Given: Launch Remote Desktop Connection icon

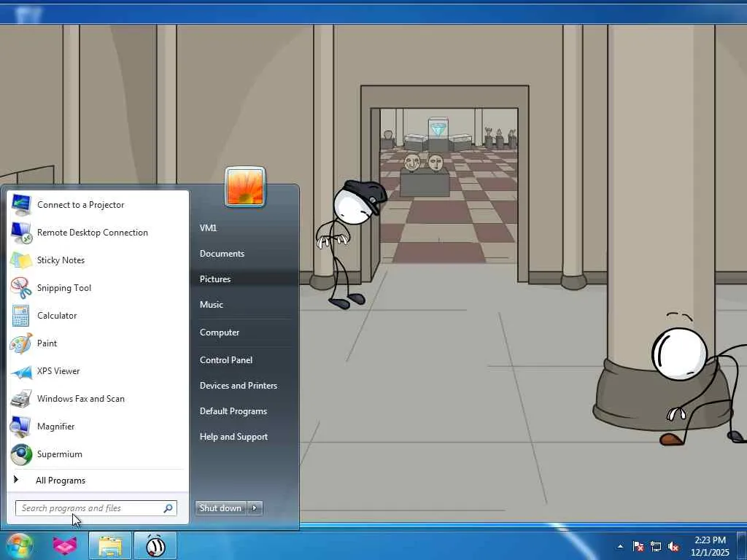Looking at the screenshot, I should coord(21,233).
